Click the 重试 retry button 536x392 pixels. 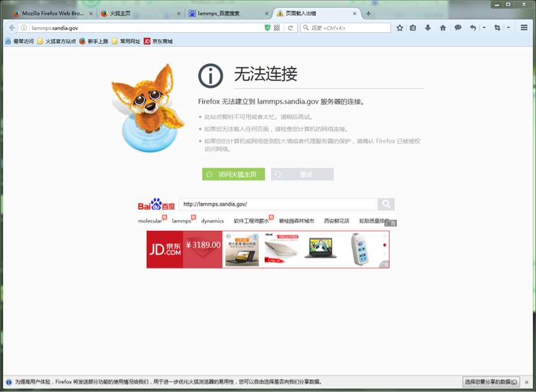point(302,174)
